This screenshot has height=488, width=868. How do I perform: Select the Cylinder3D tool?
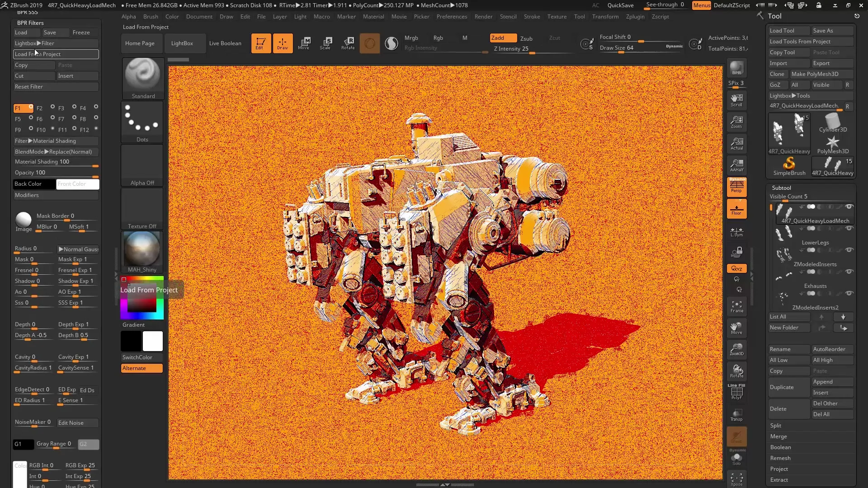[833, 122]
